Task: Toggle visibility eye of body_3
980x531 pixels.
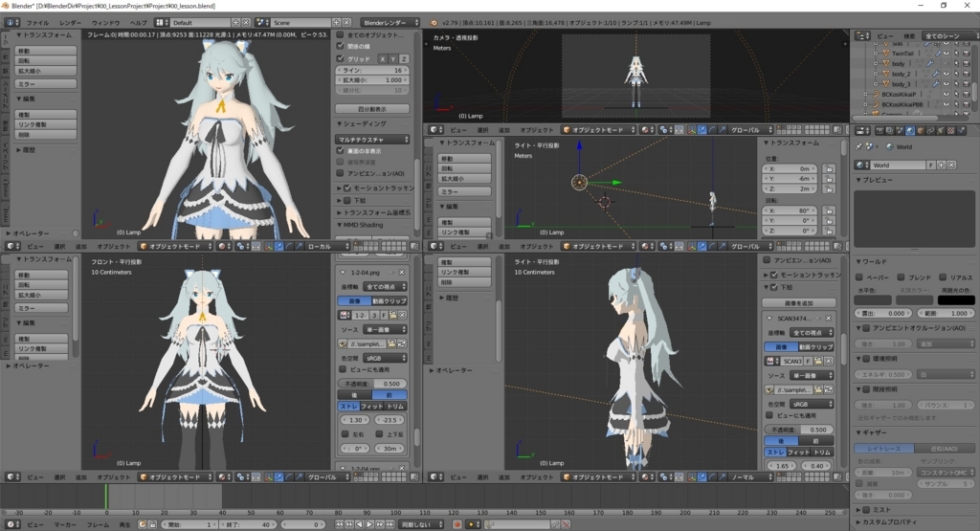Action: tap(947, 83)
